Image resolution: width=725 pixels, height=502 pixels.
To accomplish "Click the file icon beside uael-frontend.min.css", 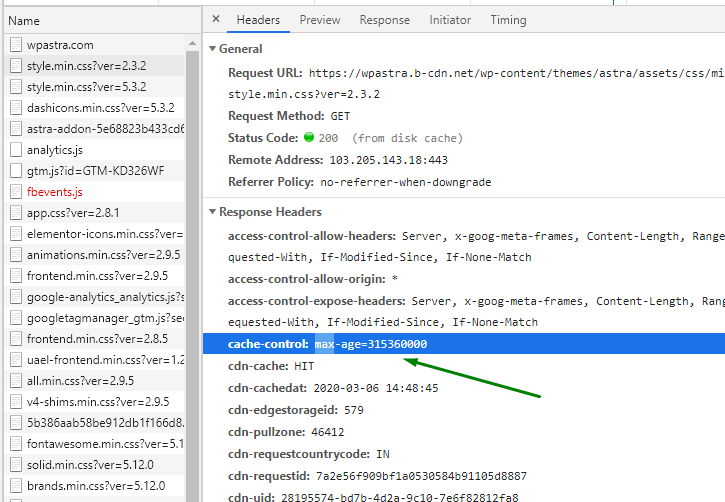I will point(16,360).
